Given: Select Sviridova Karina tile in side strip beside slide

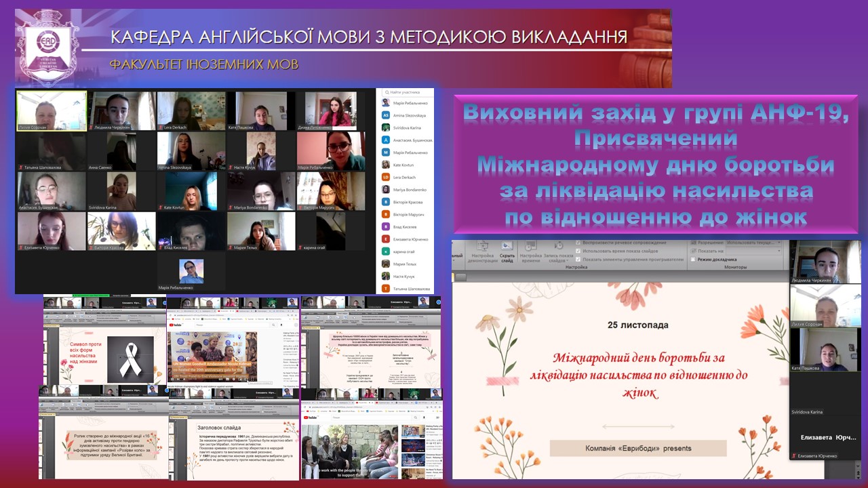Looking at the screenshot, I should tap(825, 394).
